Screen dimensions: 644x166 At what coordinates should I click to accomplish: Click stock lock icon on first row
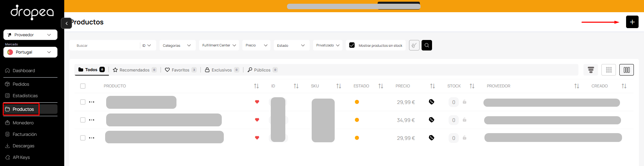(464, 102)
